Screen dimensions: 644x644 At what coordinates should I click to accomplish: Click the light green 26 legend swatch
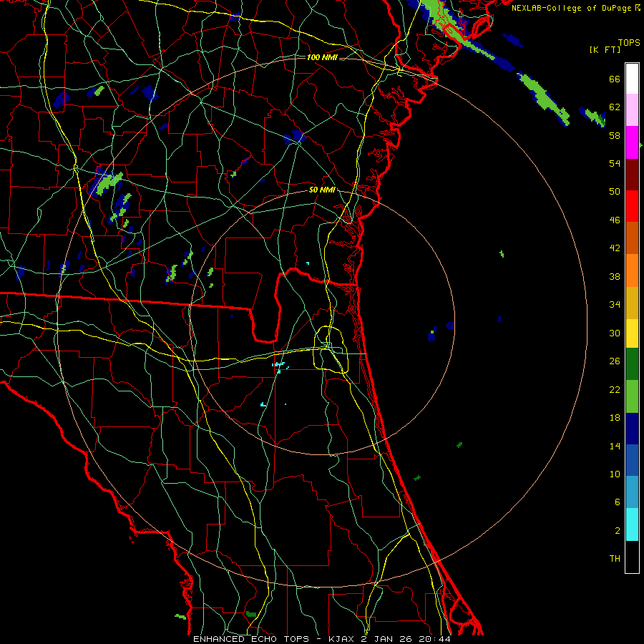coord(632,396)
